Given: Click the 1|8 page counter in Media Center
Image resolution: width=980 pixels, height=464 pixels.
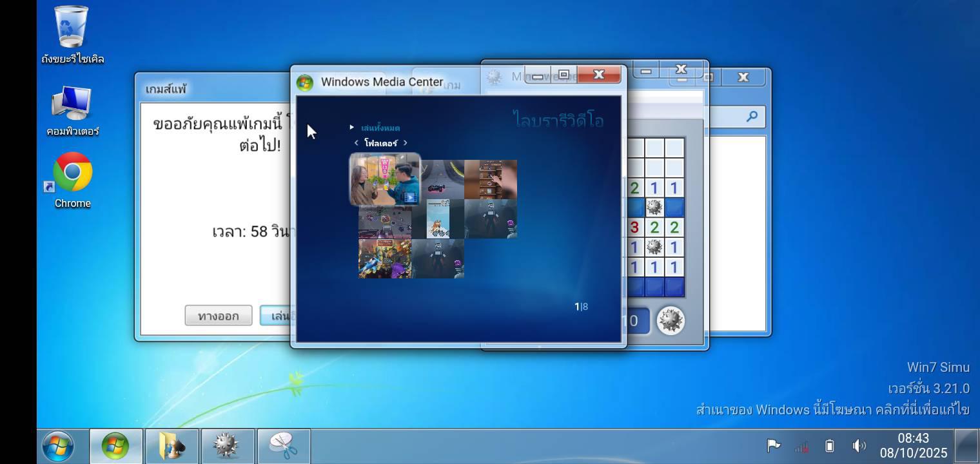Looking at the screenshot, I should [581, 307].
